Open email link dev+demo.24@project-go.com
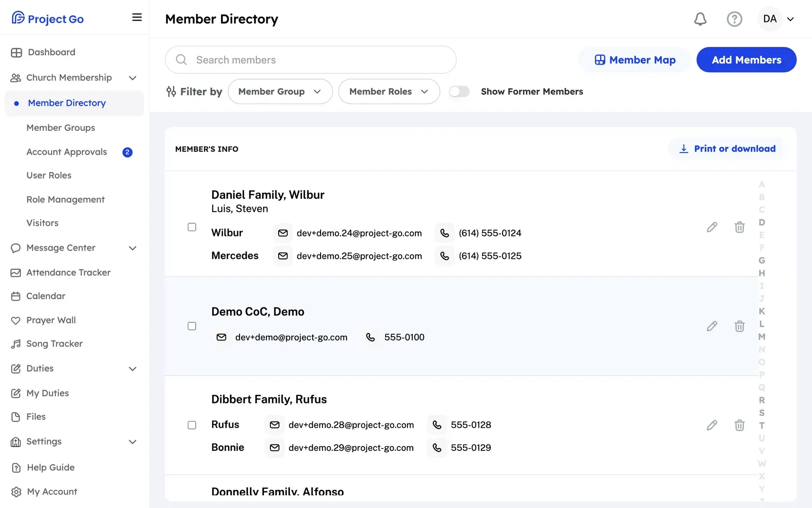This screenshot has width=812, height=508. (x=359, y=233)
